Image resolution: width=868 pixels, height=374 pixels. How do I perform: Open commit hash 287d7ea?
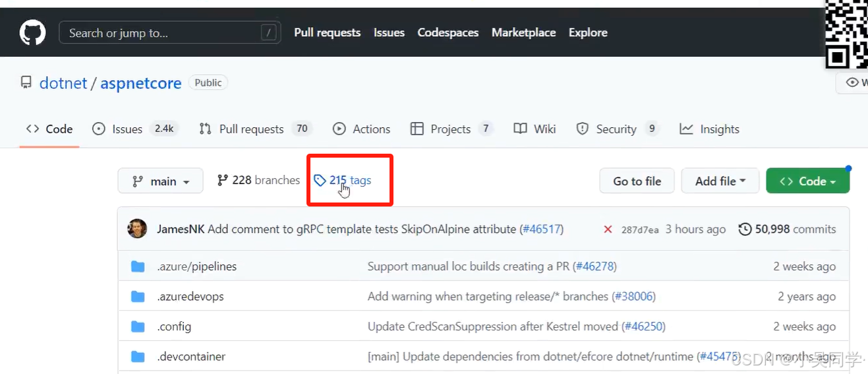coord(639,230)
